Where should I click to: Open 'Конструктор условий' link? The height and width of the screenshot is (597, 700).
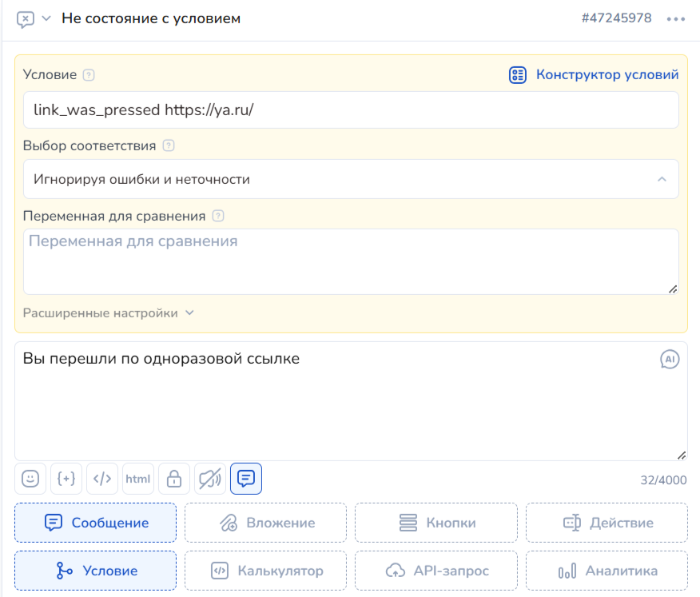pyautogui.click(x=594, y=75)
